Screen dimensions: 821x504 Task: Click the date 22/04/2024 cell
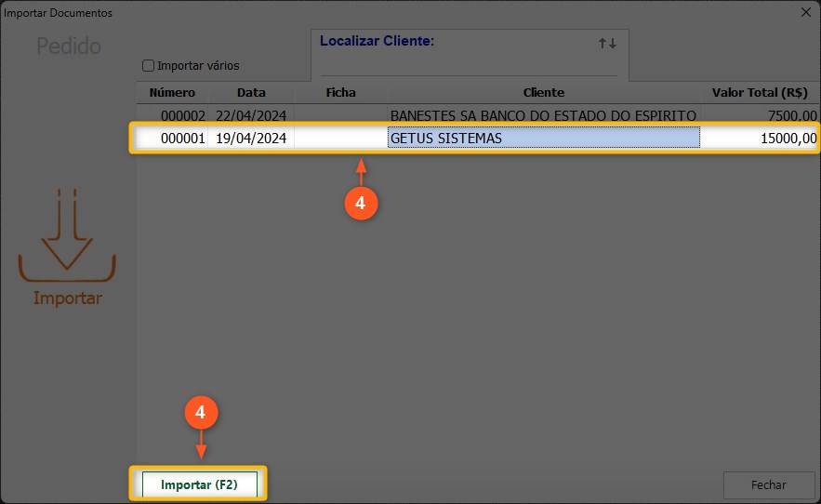251,115
